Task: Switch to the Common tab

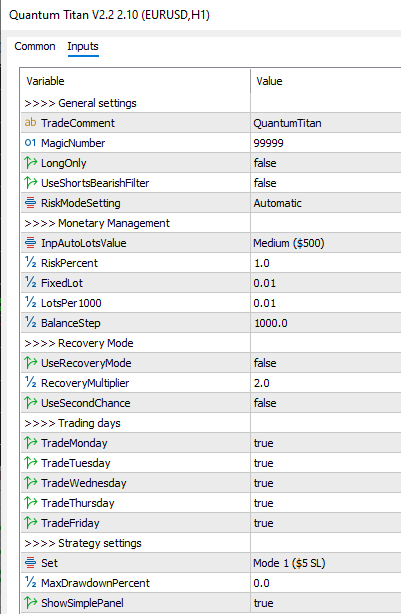Action: [35, 46]
